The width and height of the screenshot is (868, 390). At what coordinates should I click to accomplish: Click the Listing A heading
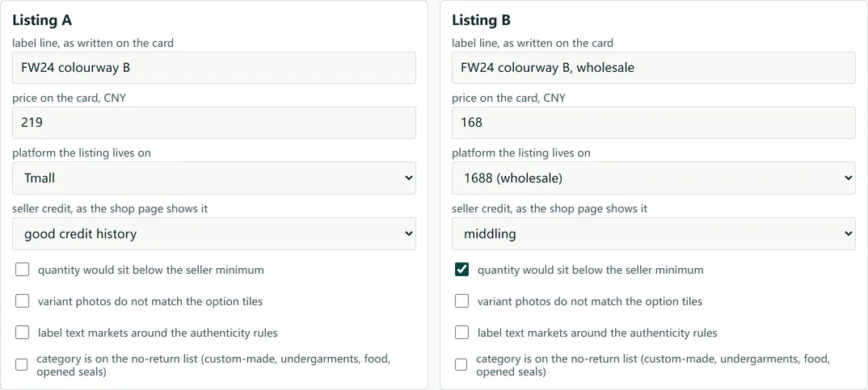[x=42, y=20]
